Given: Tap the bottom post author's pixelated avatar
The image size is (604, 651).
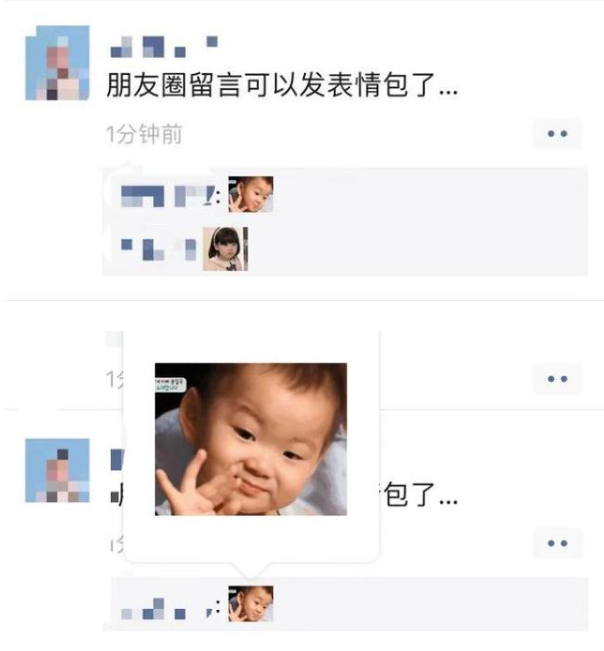Looking at the screenshot, I should coord(57,470).
